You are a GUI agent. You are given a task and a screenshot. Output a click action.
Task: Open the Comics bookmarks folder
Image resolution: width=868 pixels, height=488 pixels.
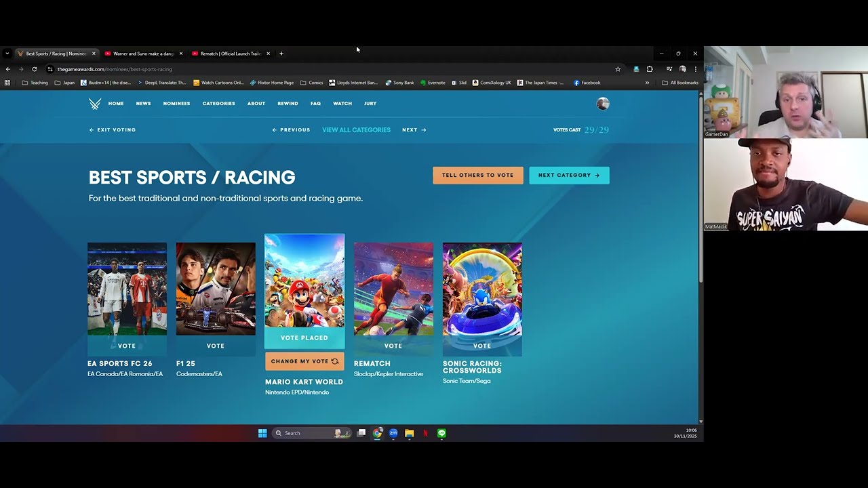[x=312, y=83]
